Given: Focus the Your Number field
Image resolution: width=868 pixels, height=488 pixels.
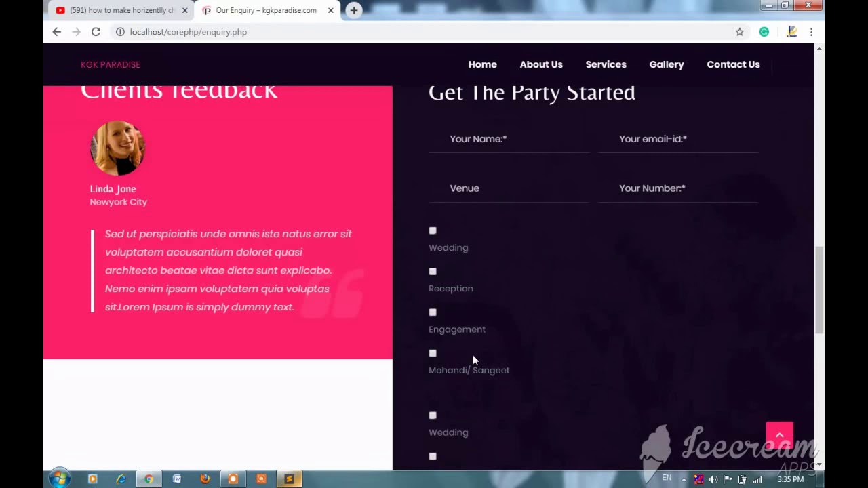Looking at the screenshot, I should (x=678, y=188).
